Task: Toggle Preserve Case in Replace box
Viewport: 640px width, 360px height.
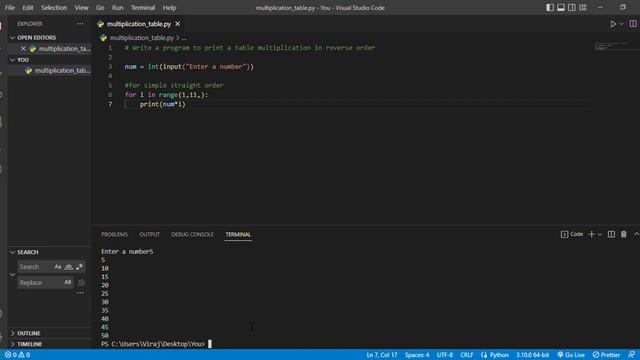Action: point(67,282)
